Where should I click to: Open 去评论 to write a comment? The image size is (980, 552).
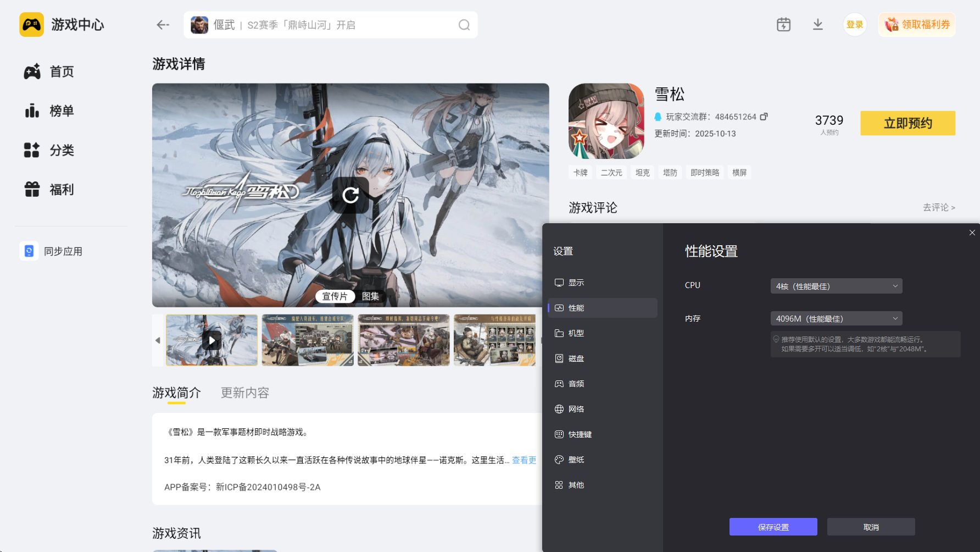[938, 207]
